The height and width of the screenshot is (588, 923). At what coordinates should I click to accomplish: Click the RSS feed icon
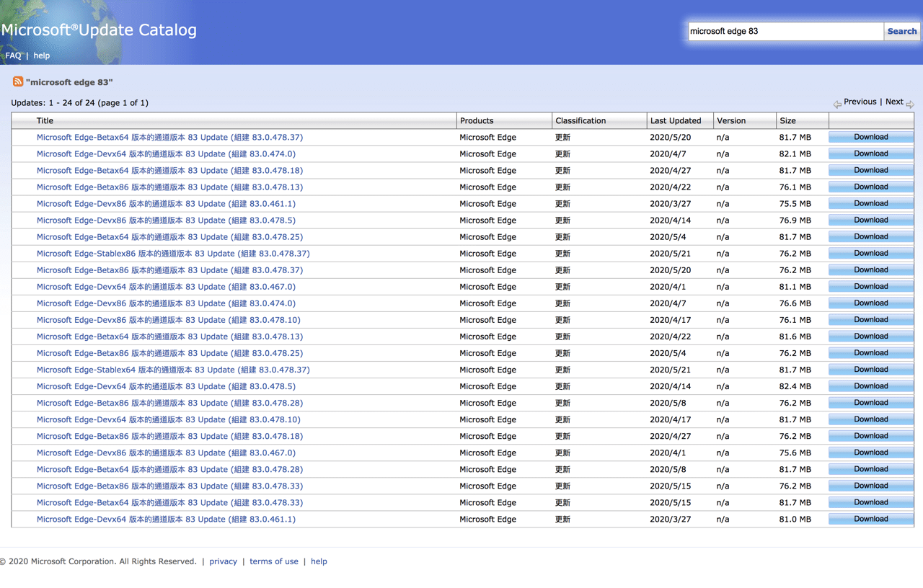(18, 81)
